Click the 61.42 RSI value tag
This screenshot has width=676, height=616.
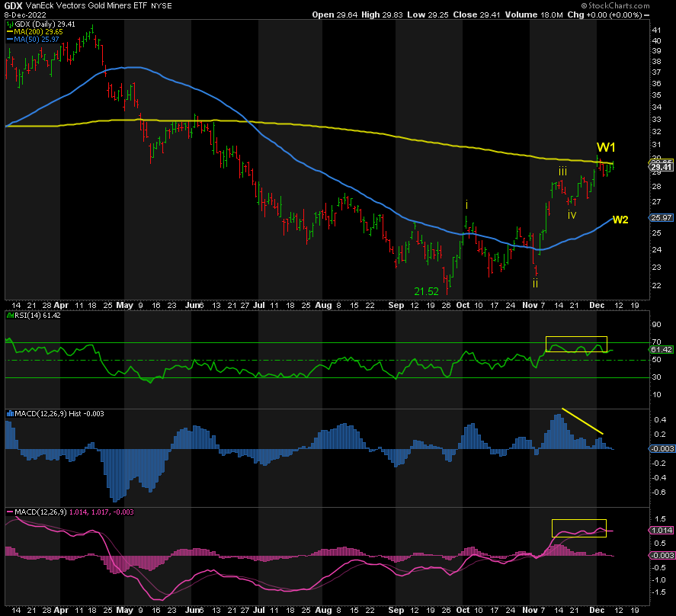pyautogui.click(x=662, y=349)
